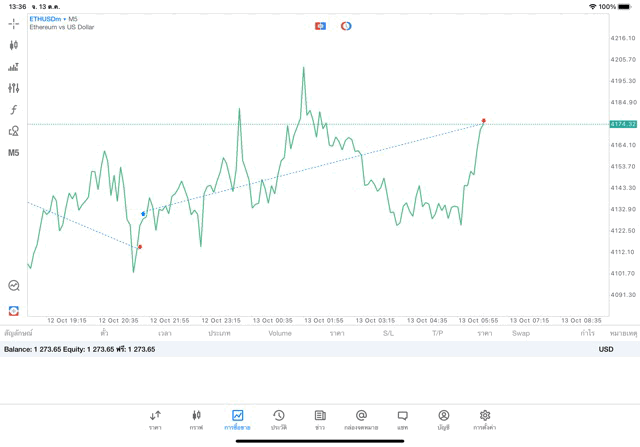Tap the 4174.32 current price label

[623, 124]
